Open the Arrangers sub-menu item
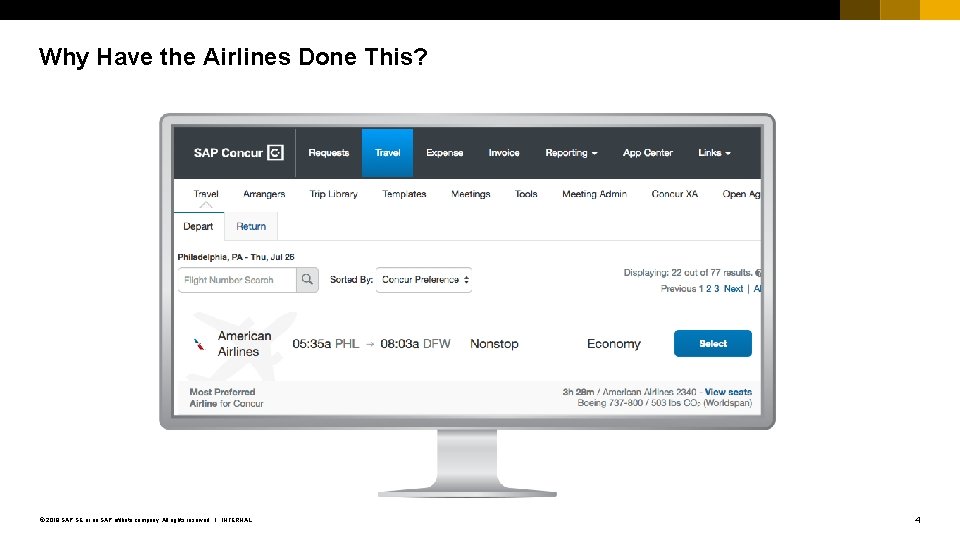Viewport: 960px width, 540px height. [264, 194]
